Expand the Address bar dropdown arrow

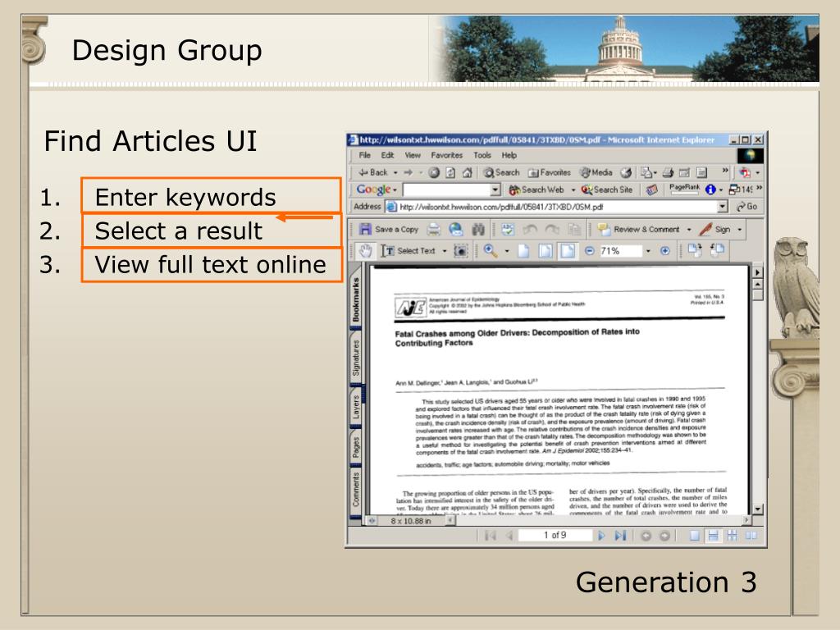coord(723,207)
